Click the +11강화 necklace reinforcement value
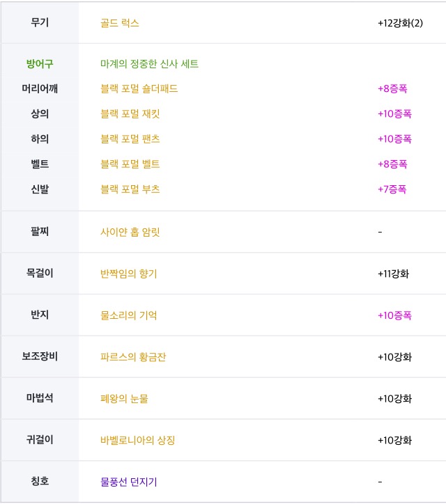Image resolution: width=446 pixels, height=504 pixels. 393,274
